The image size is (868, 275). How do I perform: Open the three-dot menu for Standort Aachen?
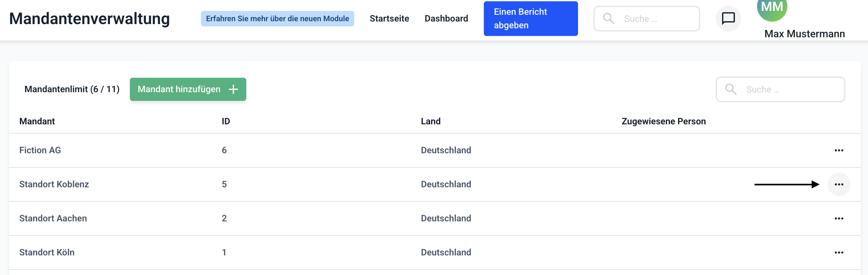(839, 218)
